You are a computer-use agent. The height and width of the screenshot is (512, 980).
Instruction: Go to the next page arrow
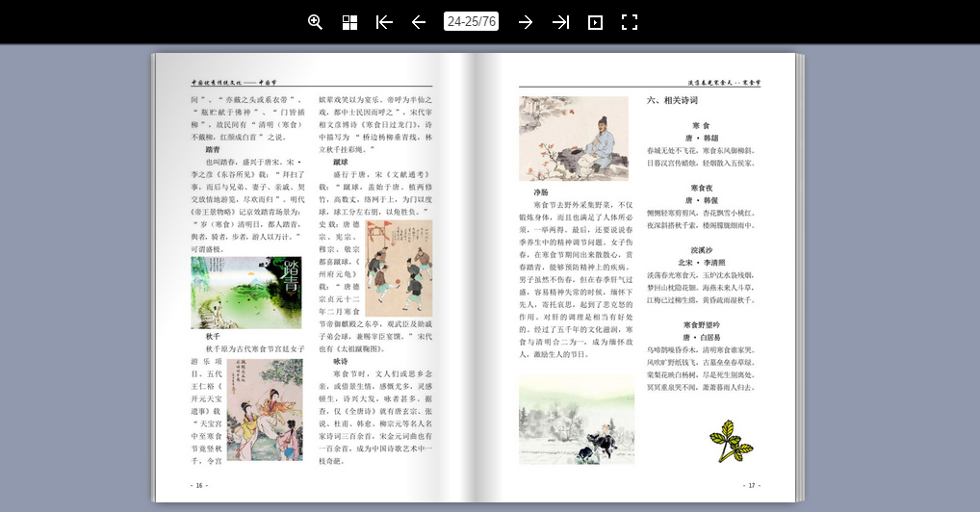coord(526,22)
